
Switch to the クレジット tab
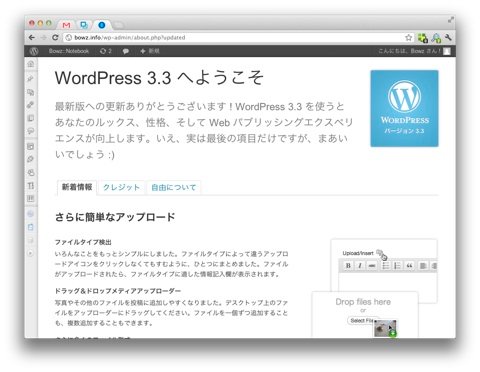coord(121,187)
